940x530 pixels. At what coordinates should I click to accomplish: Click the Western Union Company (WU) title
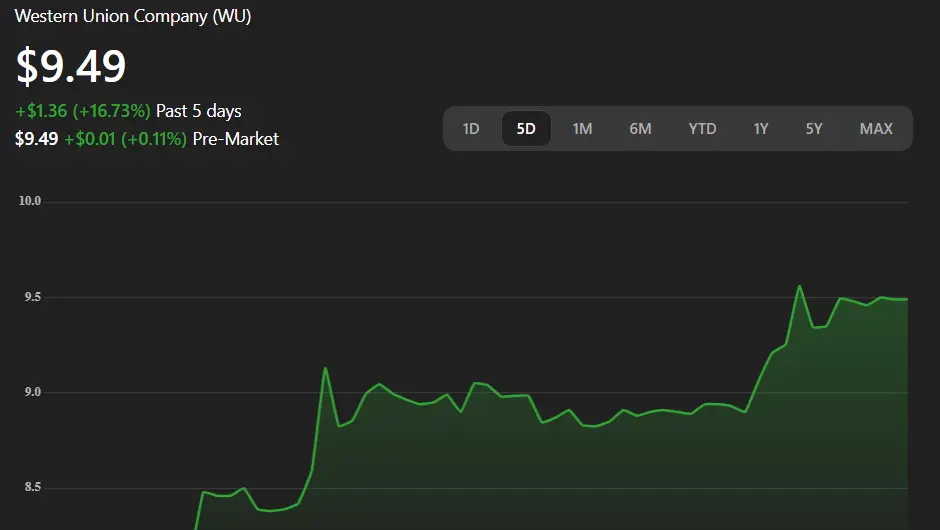coord(132,16)
